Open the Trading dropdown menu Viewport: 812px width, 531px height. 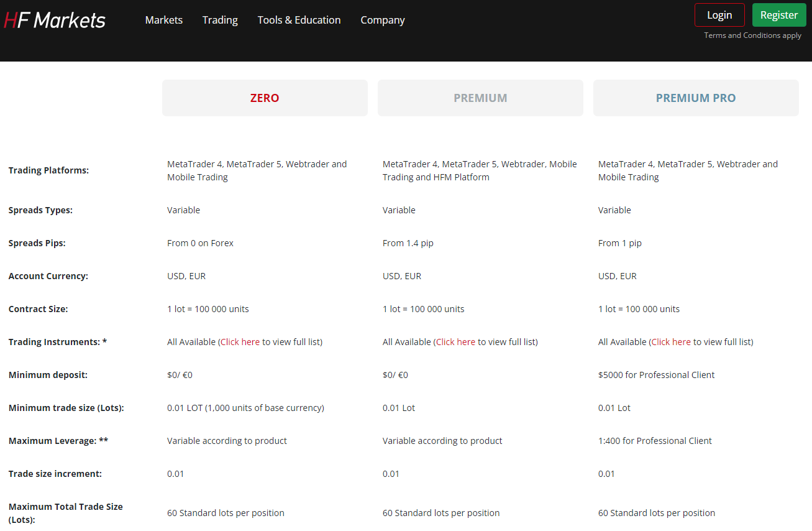(220, 20)
